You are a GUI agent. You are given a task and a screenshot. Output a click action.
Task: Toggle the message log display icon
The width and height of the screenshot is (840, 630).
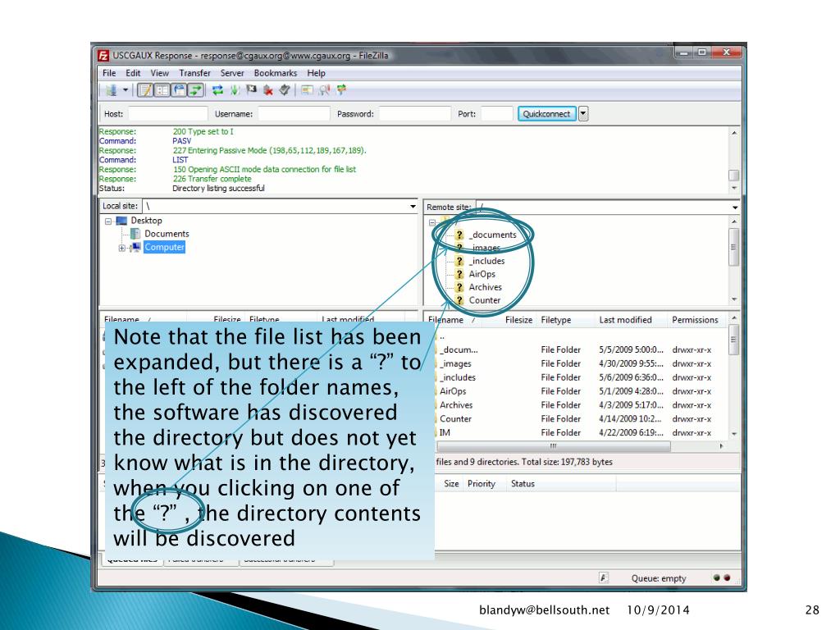click(x=145, y=90)
